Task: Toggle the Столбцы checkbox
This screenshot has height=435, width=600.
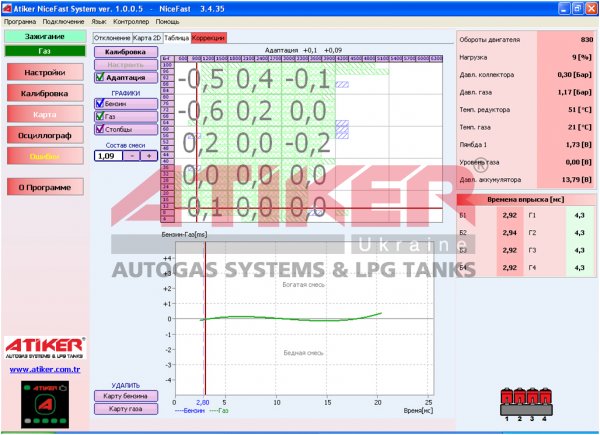Action: coord(100,129)
